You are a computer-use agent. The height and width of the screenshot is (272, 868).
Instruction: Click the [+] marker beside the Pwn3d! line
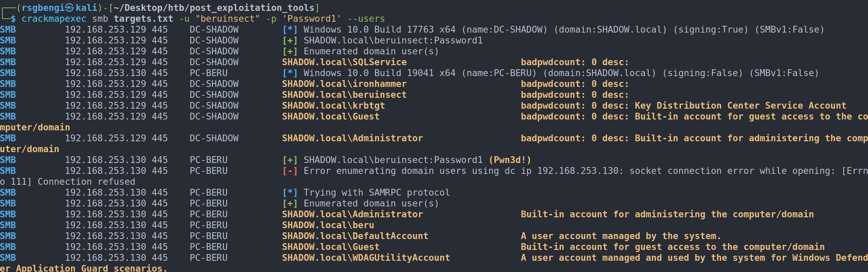point(290,160)
